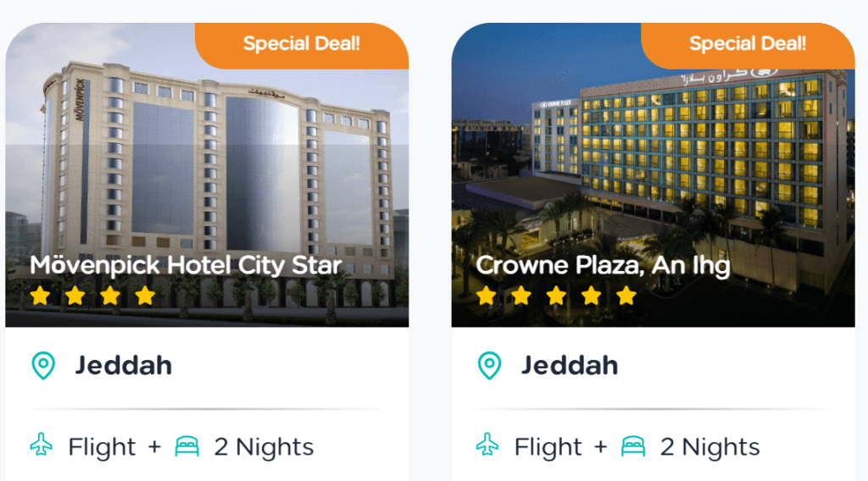The width and height of the screenshot is (868, 481).
Task: Open the Crowne Plaza, An Ihg title
Action: (x=603, y=265)
